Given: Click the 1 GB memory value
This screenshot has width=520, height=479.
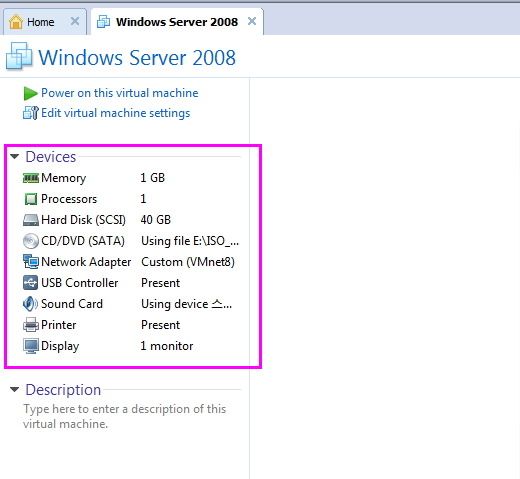Looking at the screenshot, I should 152,178.
